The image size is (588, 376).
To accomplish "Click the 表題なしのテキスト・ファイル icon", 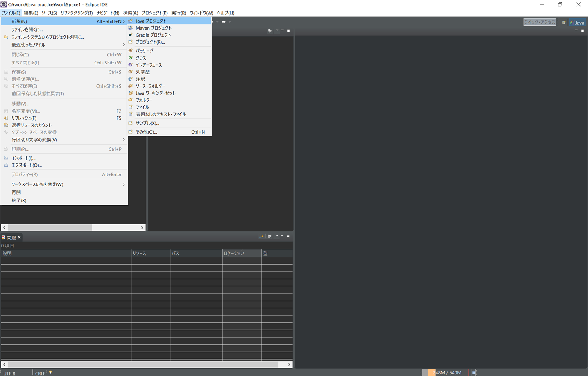I will coord(131,114).
